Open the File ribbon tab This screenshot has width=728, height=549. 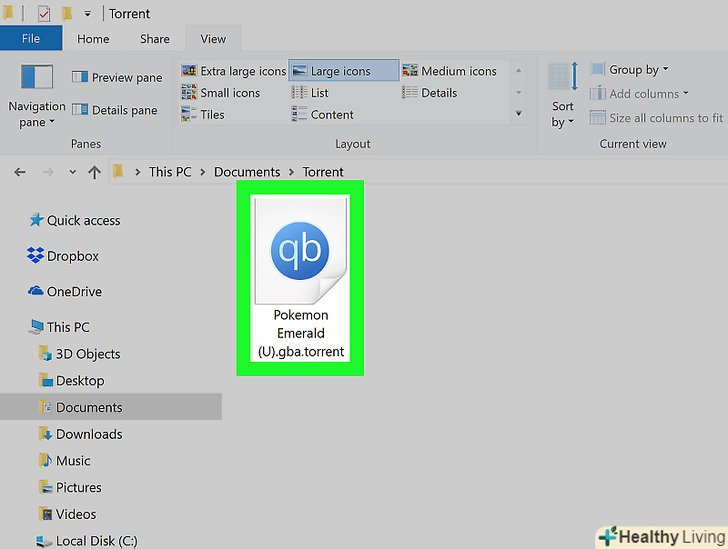(31, 38)
